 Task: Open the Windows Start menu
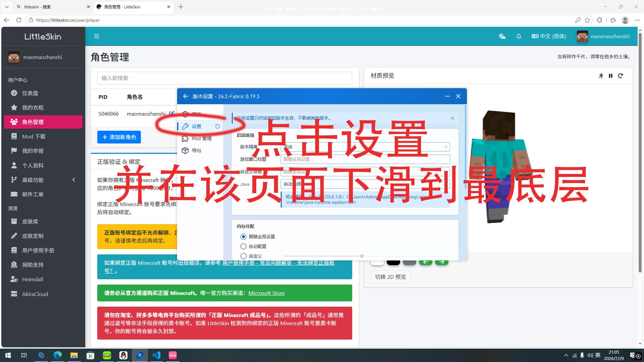pyautogui.click(x=8, y=355)
